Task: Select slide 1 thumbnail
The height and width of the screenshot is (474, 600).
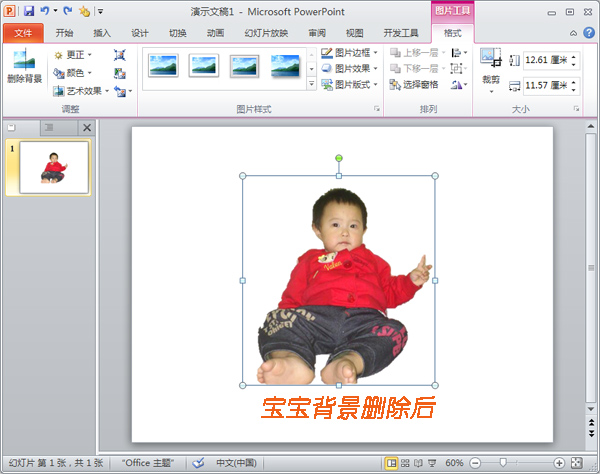Action: [x=54, y=168]
